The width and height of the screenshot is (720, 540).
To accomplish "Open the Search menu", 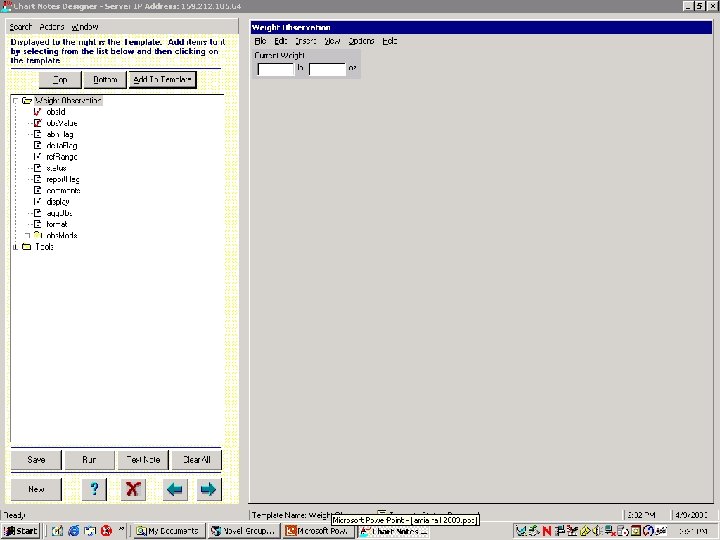I will point(21,27).
